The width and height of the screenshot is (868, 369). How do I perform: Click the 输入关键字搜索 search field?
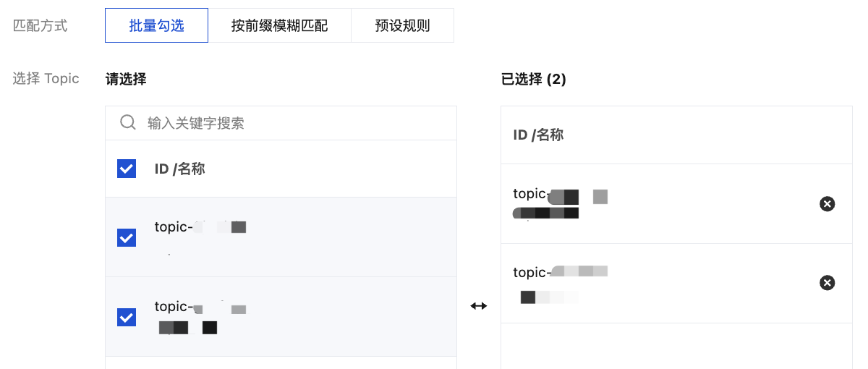[x=289, y=123]
